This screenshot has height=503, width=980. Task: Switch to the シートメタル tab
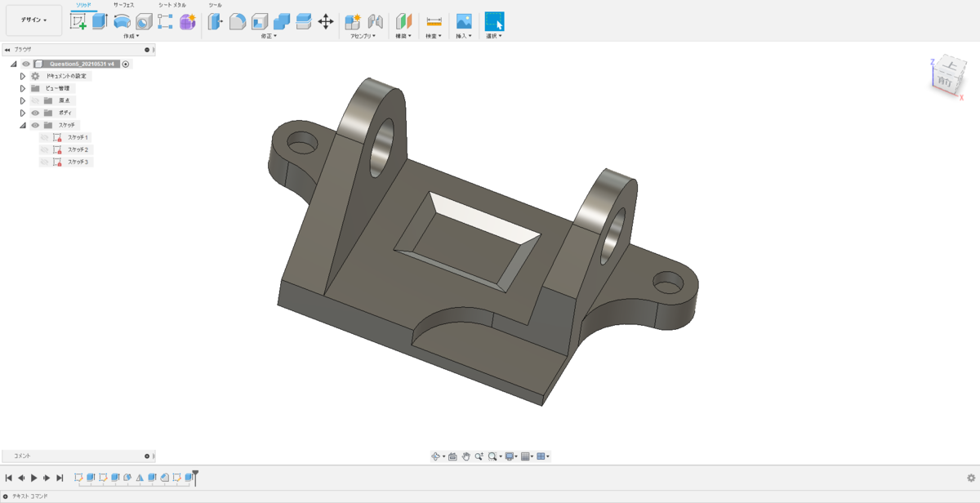[172, 5]
